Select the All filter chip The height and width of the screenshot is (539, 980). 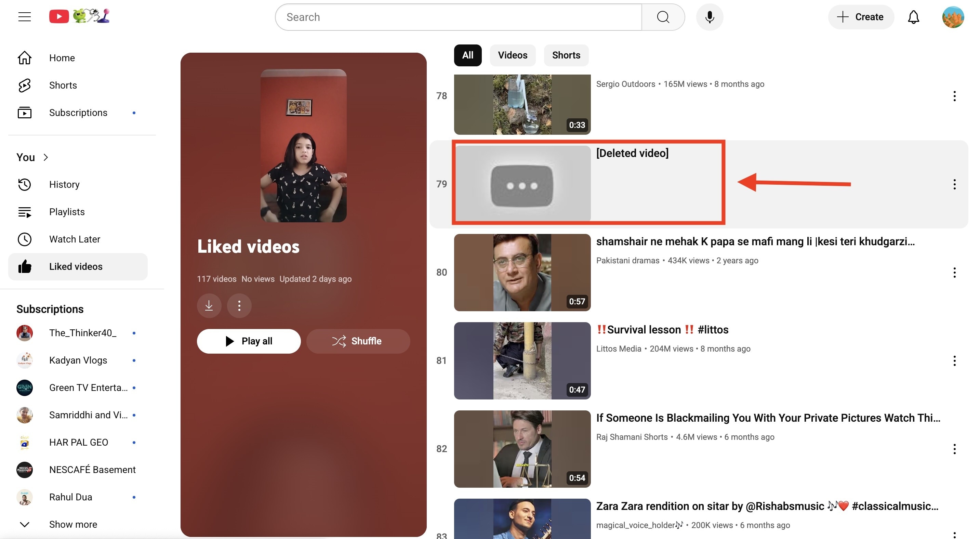click(x=467, y=55)
